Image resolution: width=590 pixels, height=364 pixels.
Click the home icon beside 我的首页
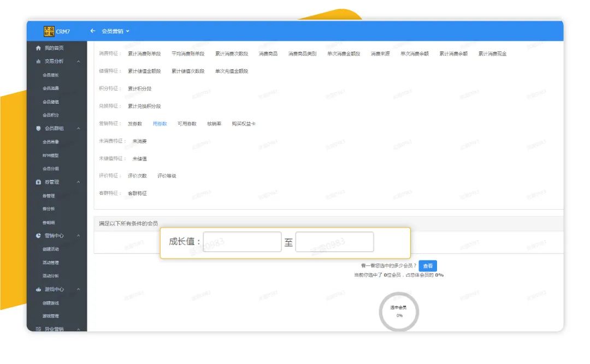(x=38, y=48)
